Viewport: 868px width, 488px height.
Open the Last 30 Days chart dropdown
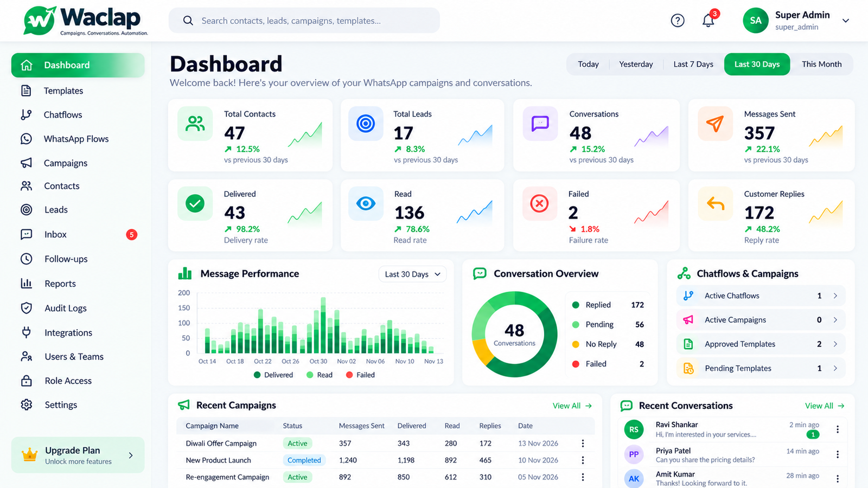pyautogui.click(x=412, y=274)
